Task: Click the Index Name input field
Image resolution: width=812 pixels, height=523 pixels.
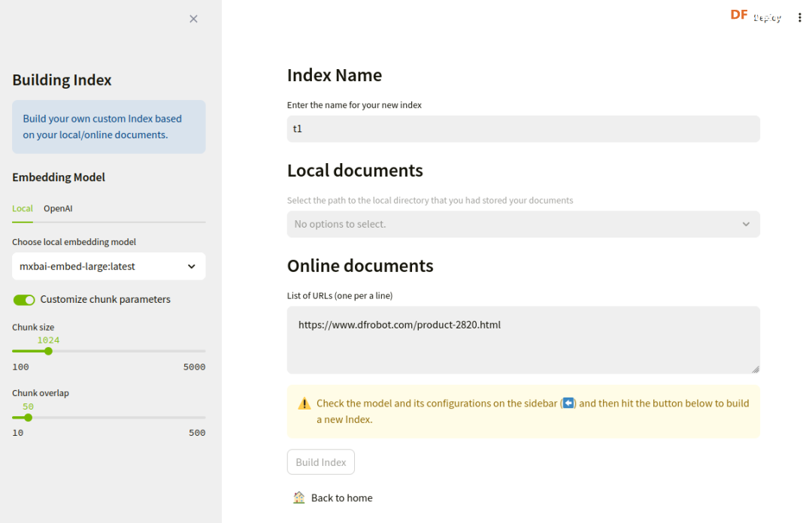Action: [523, 129]
